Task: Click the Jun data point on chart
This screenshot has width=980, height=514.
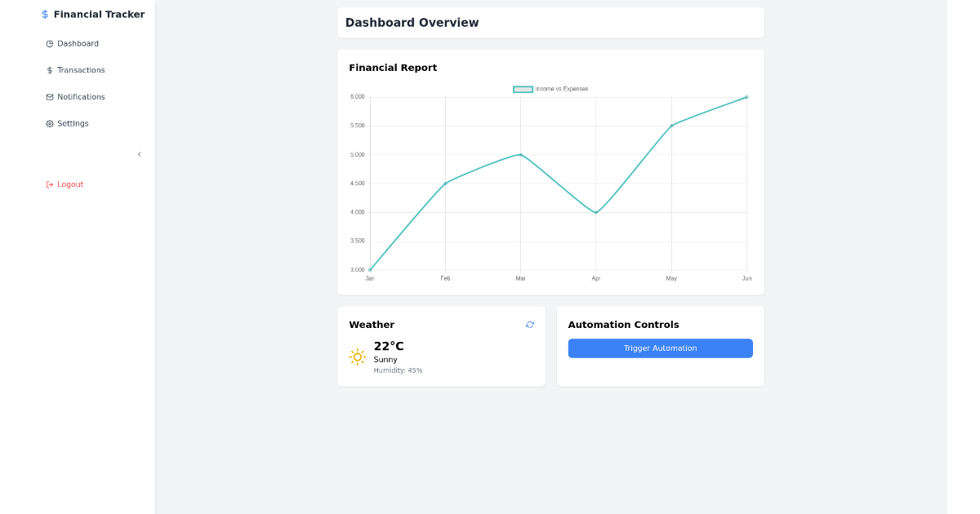Action: [x=746, y=97]
